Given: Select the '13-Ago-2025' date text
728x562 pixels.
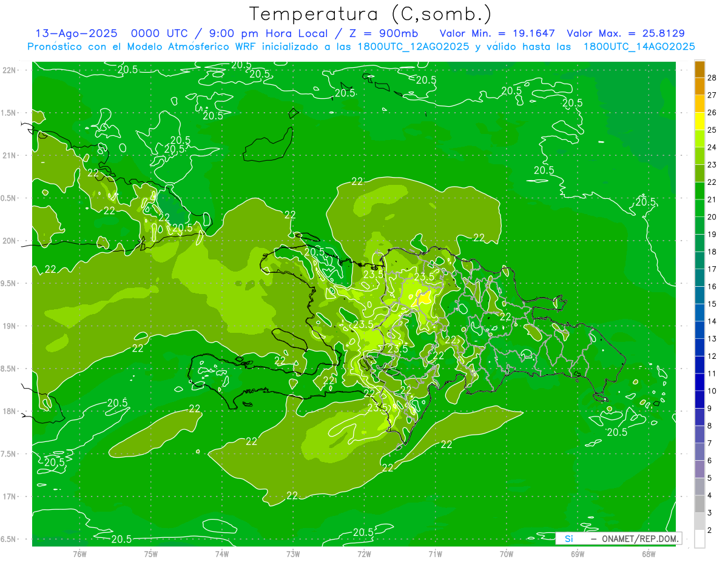Looking at the screenshot, I should pos(76,33).
